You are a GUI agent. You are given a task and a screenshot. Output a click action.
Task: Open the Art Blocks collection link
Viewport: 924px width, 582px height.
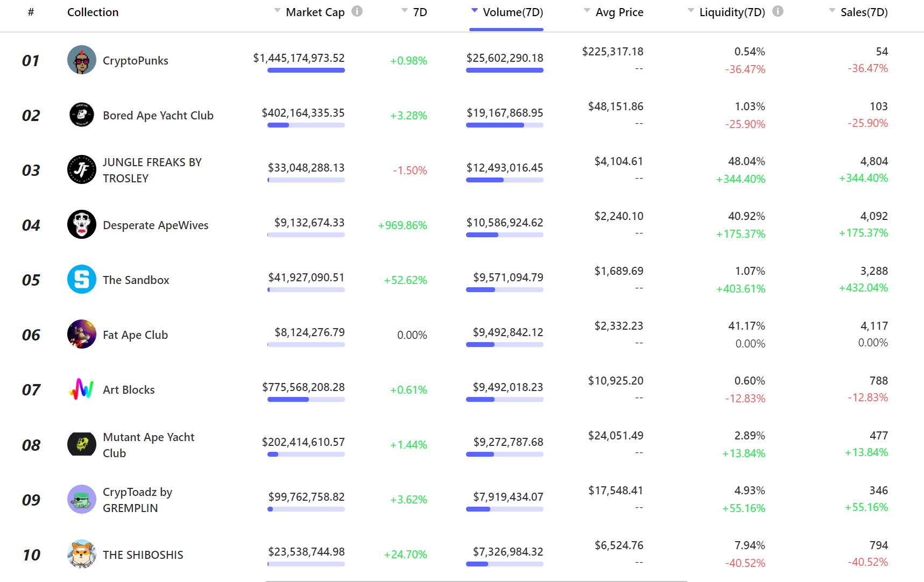coord(129,389)
